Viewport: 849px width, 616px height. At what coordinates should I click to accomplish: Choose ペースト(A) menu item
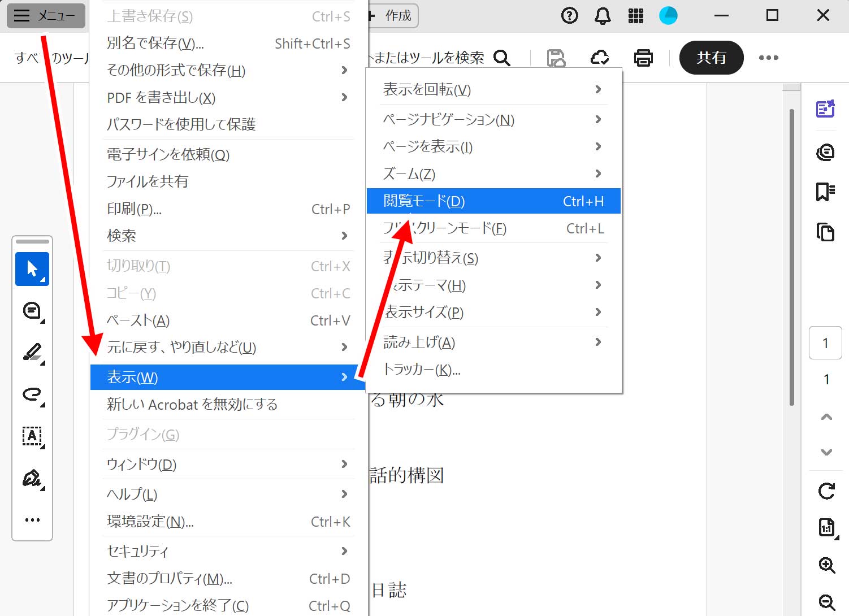(x=229, y=320)
